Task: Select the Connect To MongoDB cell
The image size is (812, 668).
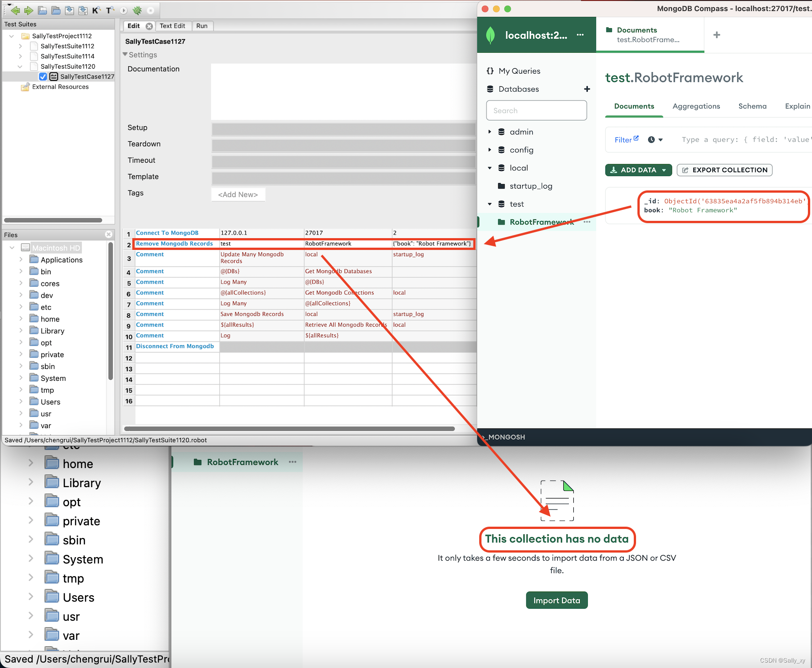Action: (x=177, y=233)
